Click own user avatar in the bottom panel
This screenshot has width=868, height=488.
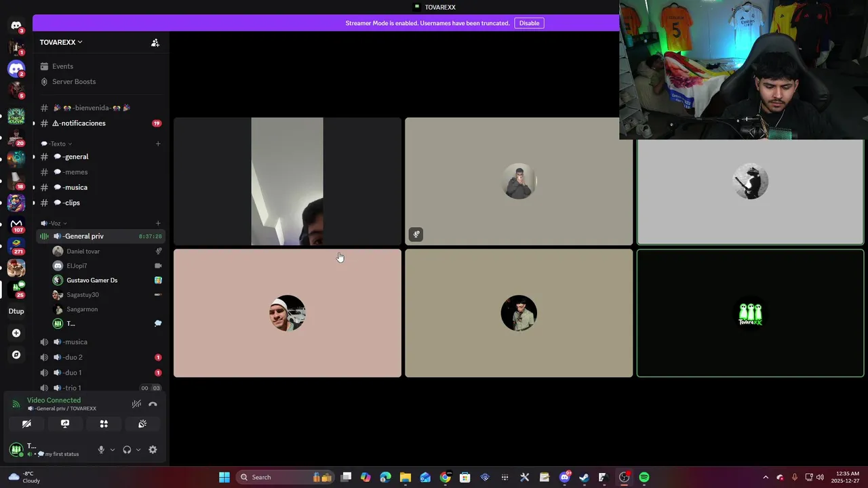16,449
